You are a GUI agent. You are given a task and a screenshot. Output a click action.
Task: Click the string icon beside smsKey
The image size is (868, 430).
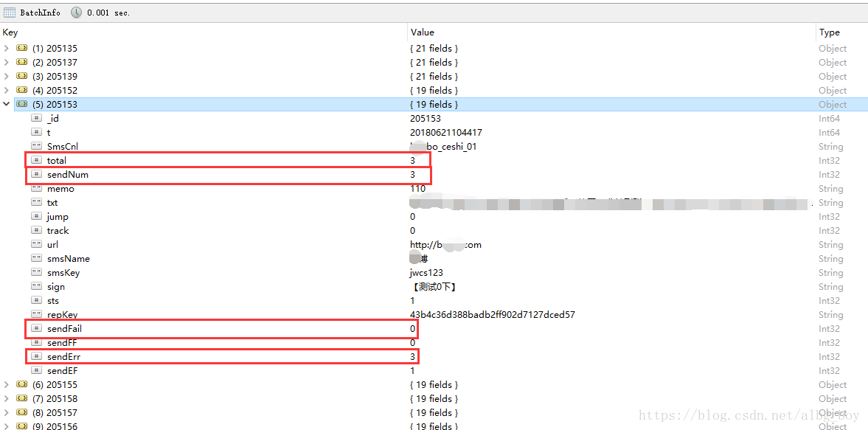(37, 272)
